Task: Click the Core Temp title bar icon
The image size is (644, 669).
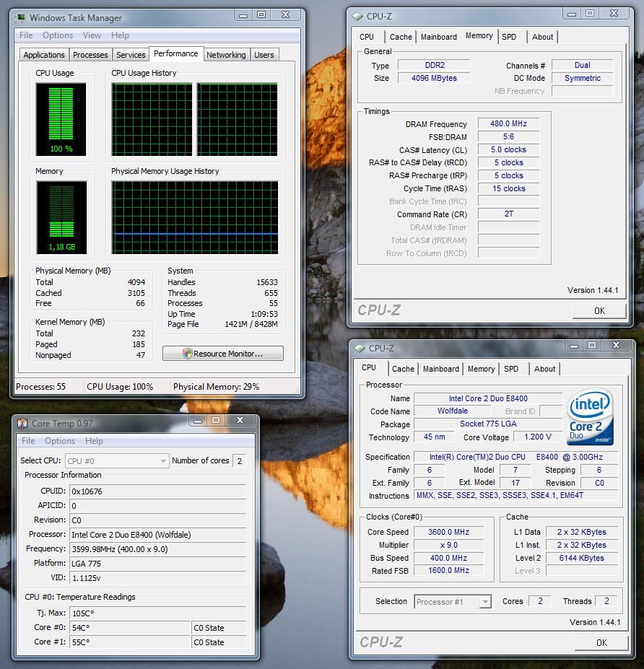Action: click(x=22, y=423)
